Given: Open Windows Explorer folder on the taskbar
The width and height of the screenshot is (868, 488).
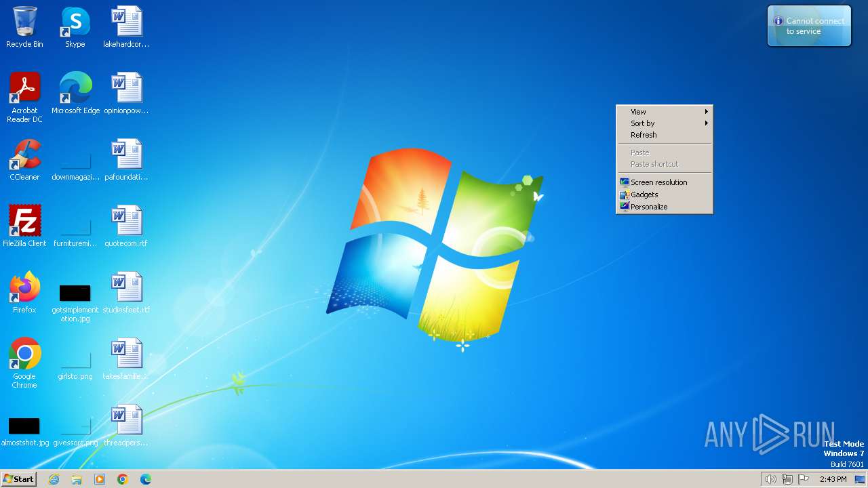Looking at the screenshot, I should coord(77,479).
